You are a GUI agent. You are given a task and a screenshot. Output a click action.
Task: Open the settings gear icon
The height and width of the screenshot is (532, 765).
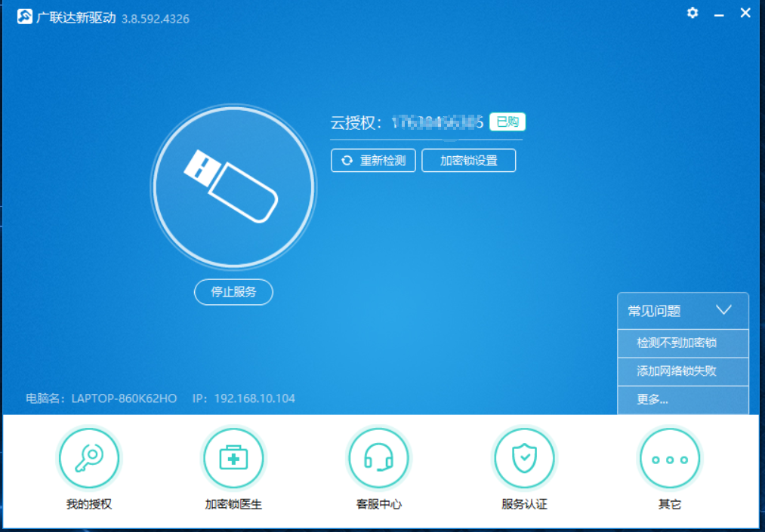[693, 13]
